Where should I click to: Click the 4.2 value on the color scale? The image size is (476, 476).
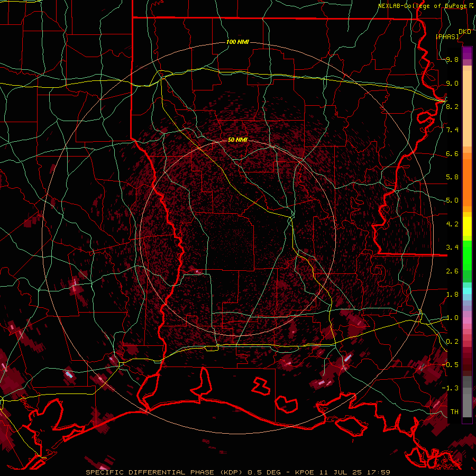(x=452, y=224)
